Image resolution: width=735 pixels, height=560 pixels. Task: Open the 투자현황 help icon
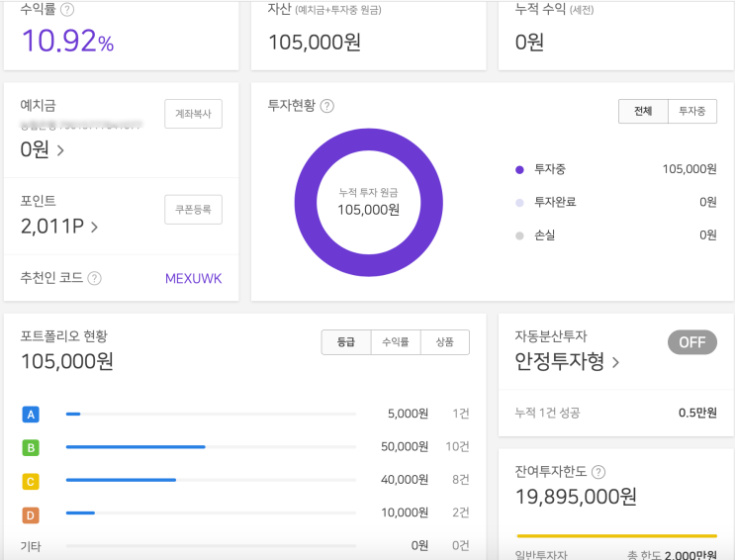[326, 106]
